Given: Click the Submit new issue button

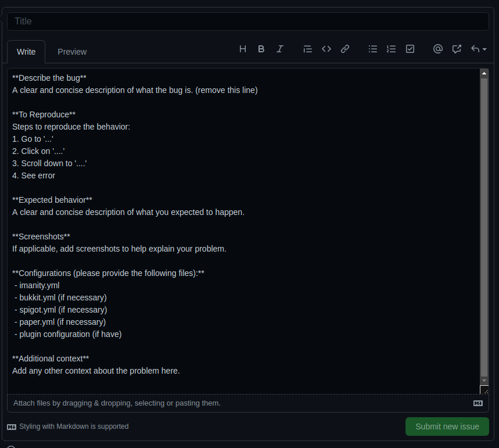Looking at the screenshot, I should pos(447,427).
